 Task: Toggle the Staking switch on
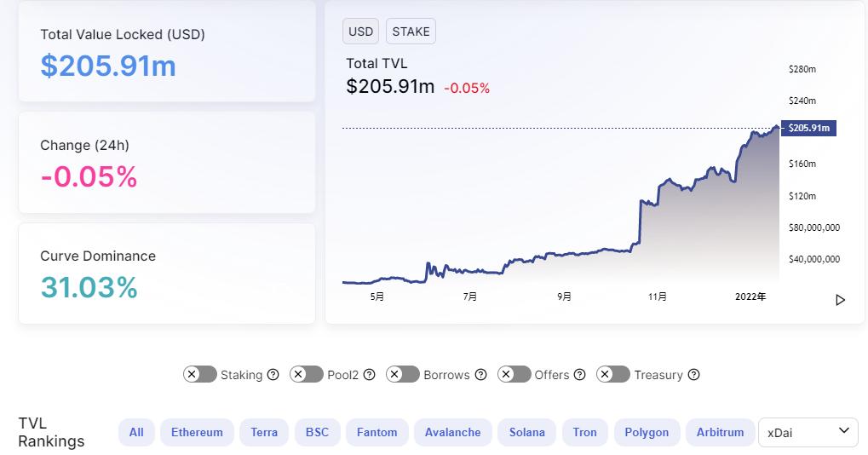pyautogui.click(x=199, y=374)
